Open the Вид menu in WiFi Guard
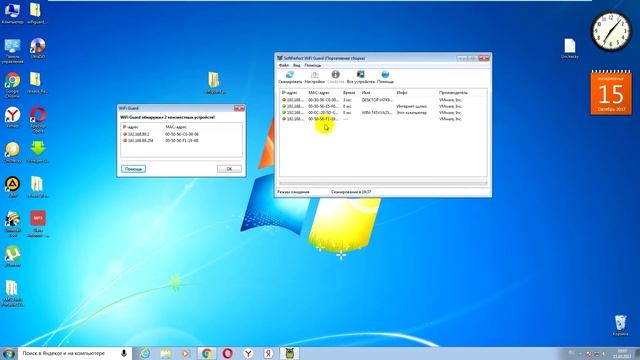The height and width of the screenshot is (360, 640). tap(297, 65)
